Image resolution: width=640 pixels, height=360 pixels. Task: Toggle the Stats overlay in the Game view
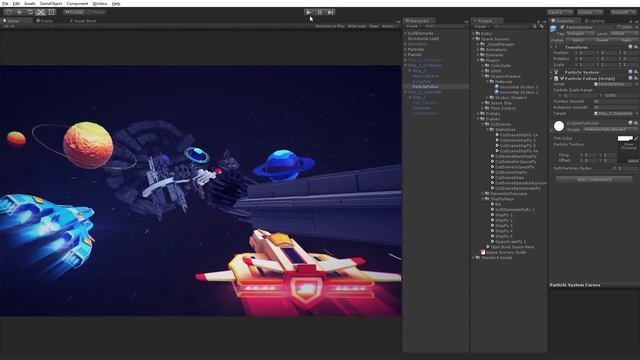coord(374,26)
